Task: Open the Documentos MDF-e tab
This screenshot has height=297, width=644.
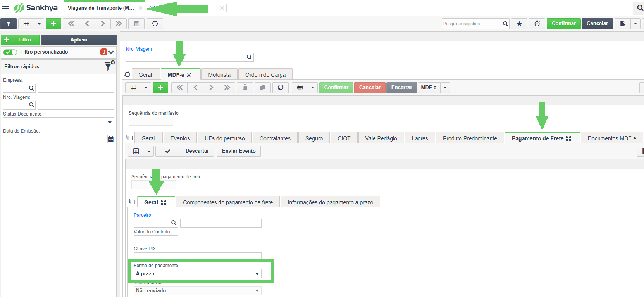Action: (x=612, y=138)
